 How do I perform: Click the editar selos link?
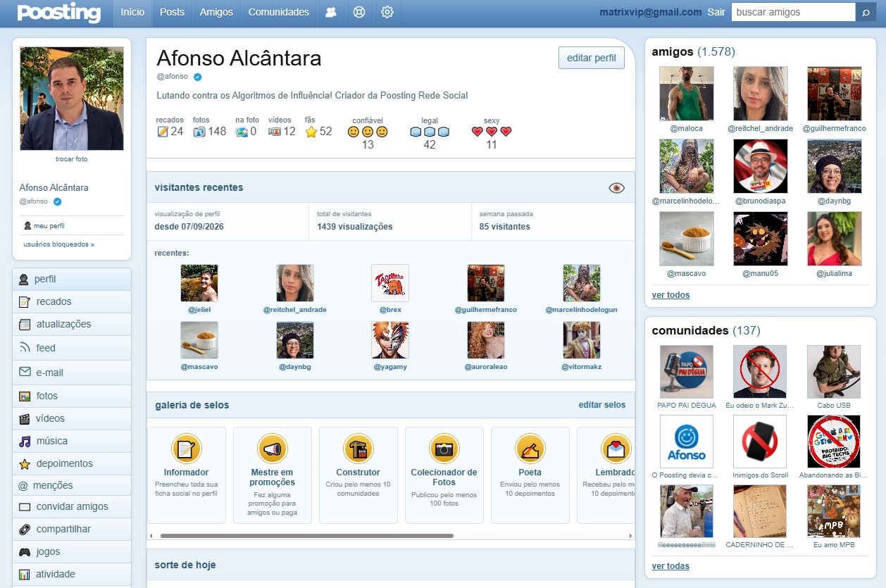602,405
